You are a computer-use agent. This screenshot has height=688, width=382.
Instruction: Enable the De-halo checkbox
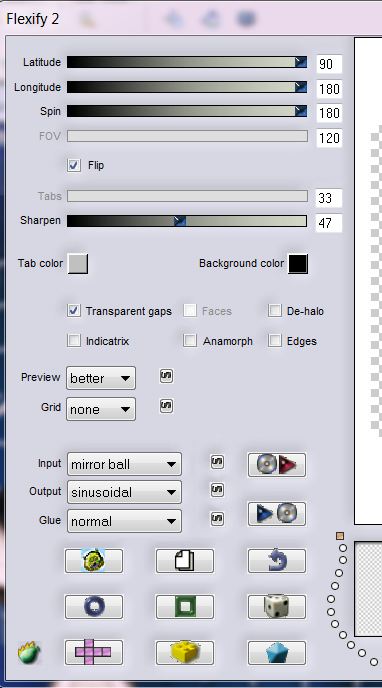[275, 311]
